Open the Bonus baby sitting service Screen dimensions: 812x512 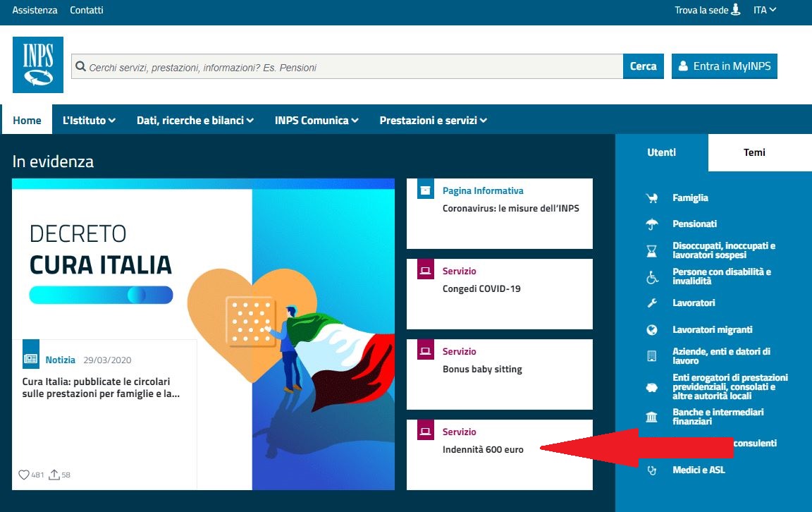pyautogui.click(x=482, y=369)
